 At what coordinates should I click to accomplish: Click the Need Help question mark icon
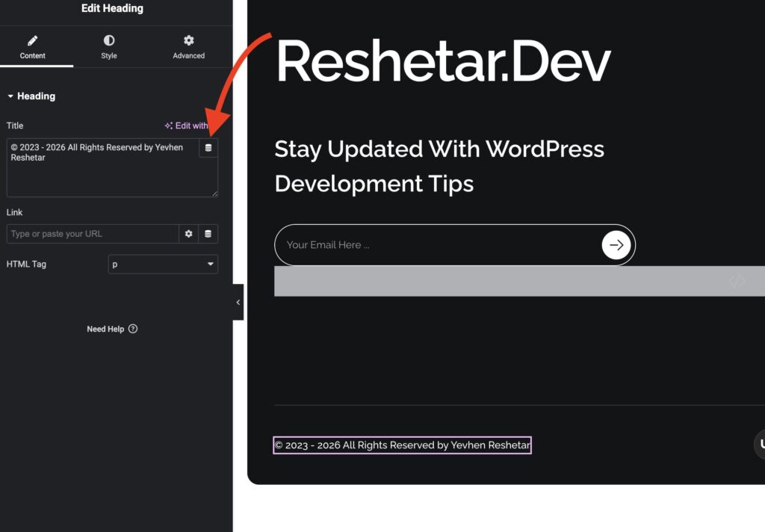click(133, 329)
